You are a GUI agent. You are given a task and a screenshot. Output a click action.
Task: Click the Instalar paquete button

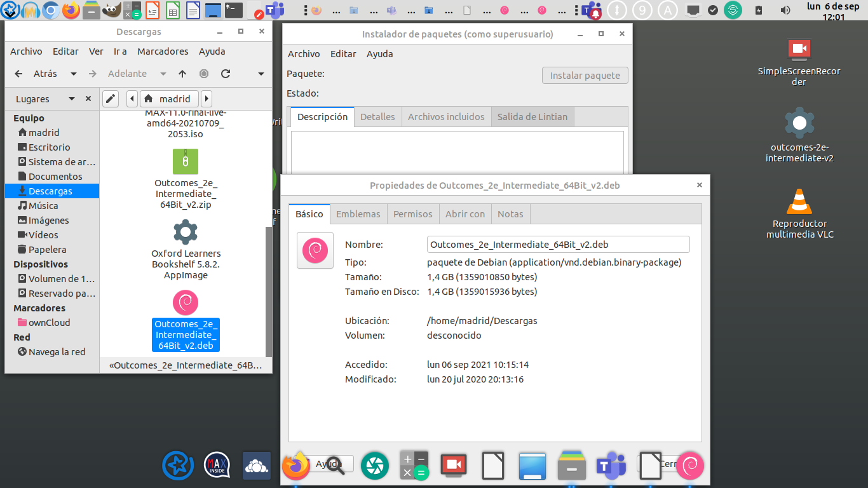pyautogui.click(x=585, y=76)
